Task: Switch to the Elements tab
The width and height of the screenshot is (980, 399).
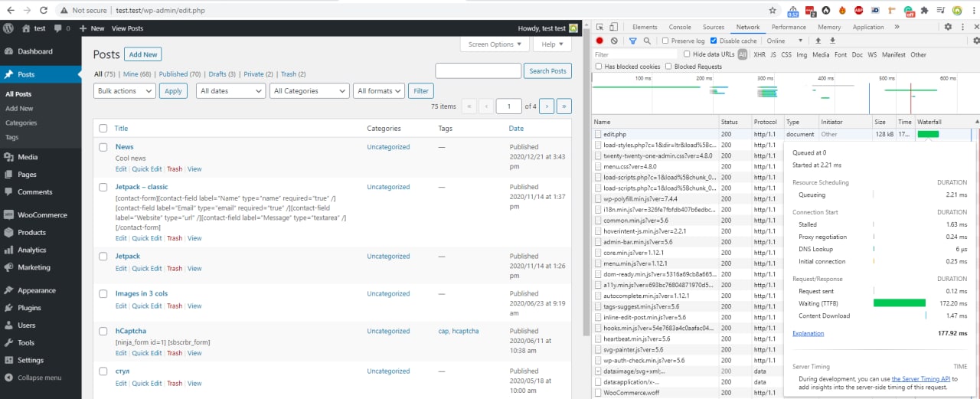Action: (x=645, y=27)
